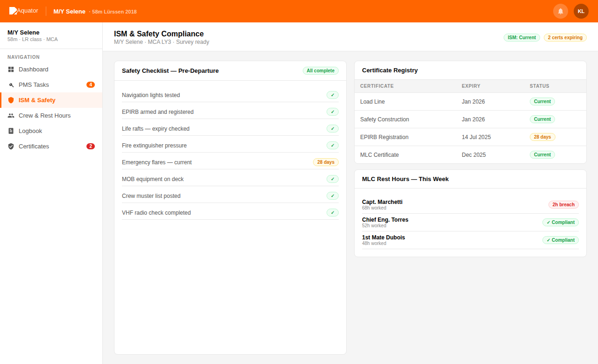Click the Safety Checklist — Pre-Departure heading
Screen dimensions: 598x364
171,71
